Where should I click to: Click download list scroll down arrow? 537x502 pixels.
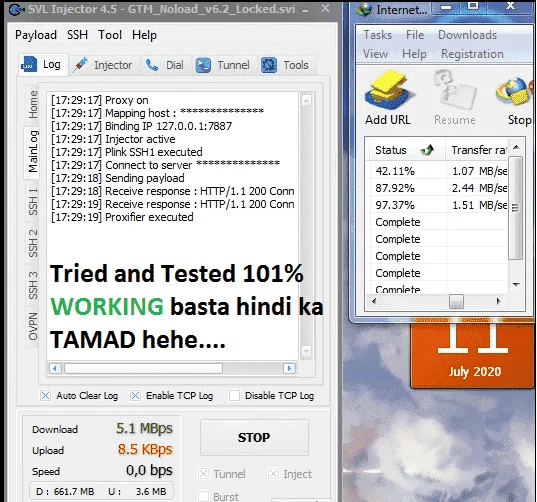[x=516, y=284]
